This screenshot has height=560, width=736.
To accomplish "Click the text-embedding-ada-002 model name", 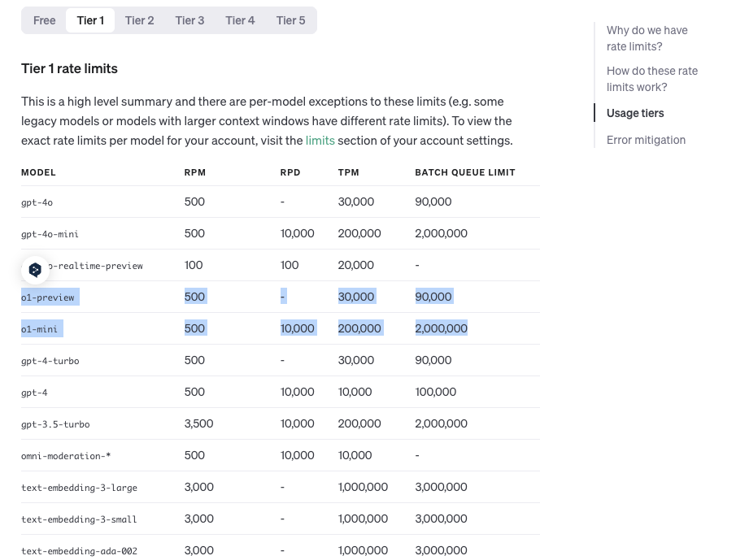I will point(80,551).
